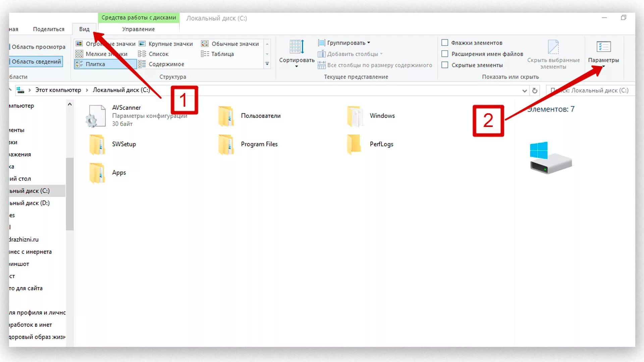Switch to Details table view
The image size is (644, 362).
[222, 54]
